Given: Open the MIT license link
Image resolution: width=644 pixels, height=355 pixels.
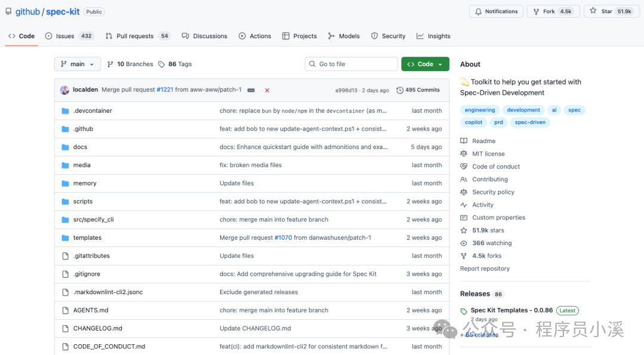Looking at the screenshot, I should click(488, 154).
